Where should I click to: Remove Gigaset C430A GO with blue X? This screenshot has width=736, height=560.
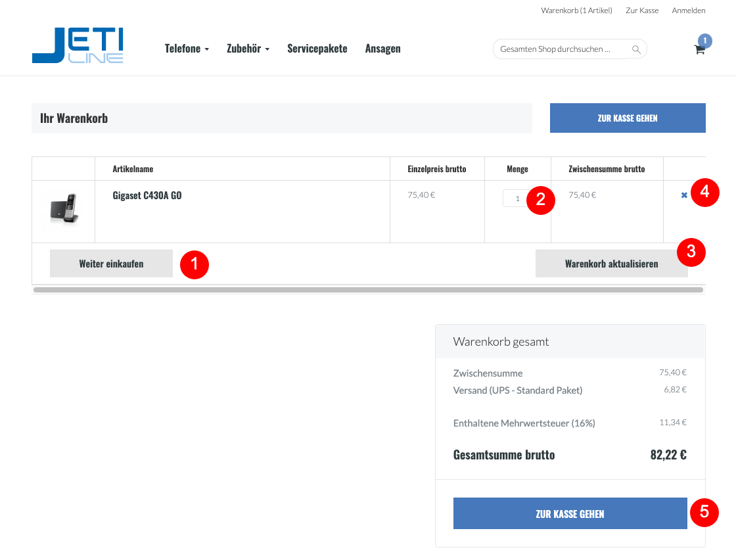click(684, 195)
